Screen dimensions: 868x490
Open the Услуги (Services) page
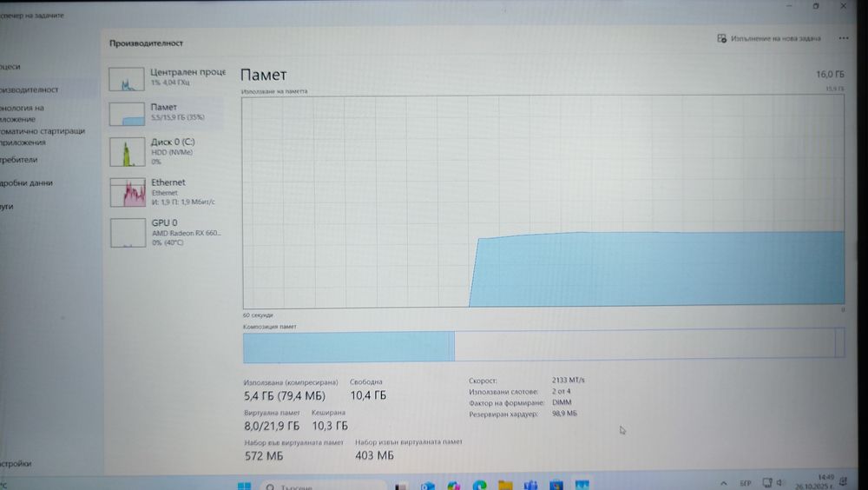(7, 206)
